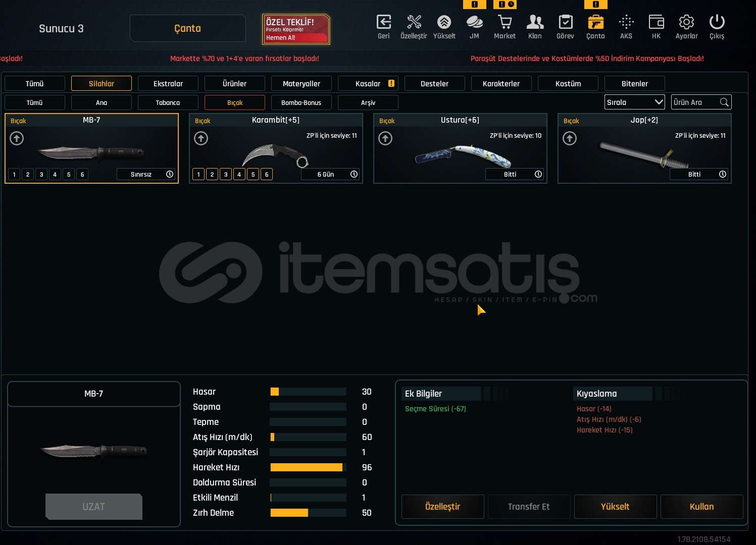Viewport: 756px width, 545px height.
Task: Click the Çanta title button
Action: (x=188, y=28)
